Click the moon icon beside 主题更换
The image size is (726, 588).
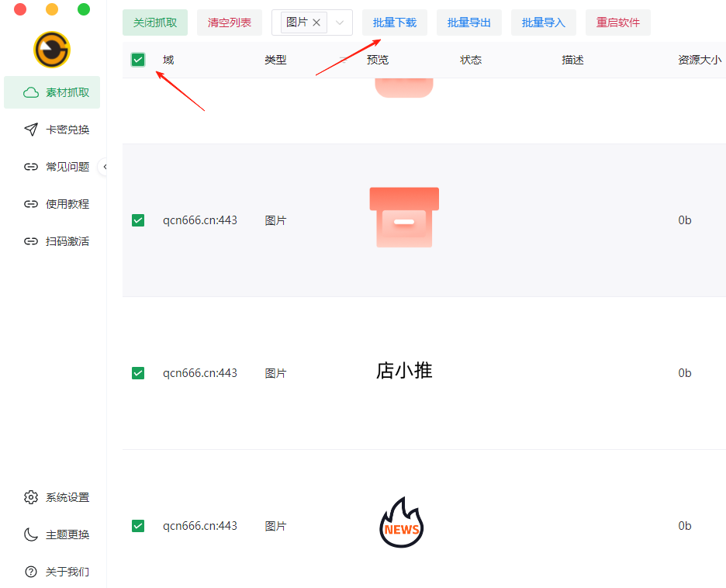click(30, 534)
